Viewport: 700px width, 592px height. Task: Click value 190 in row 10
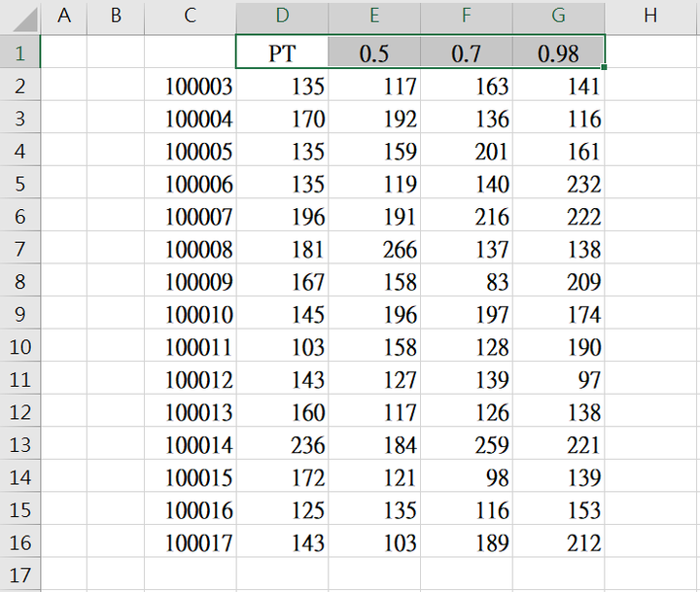[558, 345]
